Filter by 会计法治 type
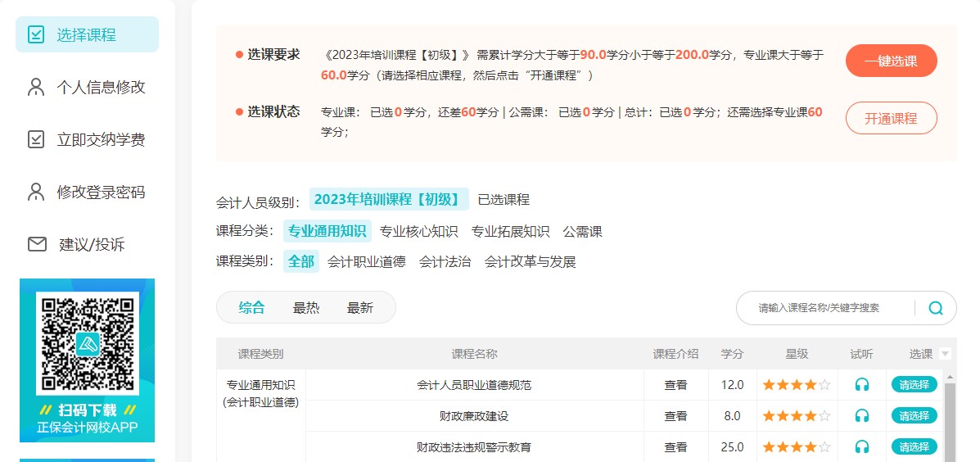The height and width of the screenshot is (462, 980). point(445,261)
